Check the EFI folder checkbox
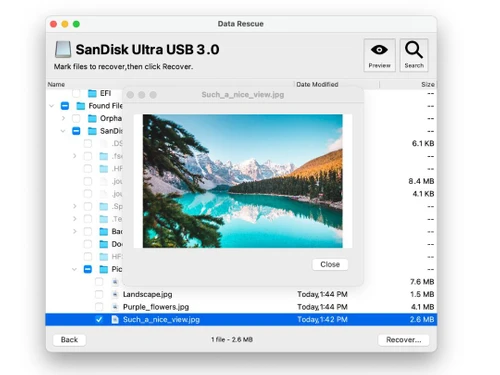 coord(76,93)
